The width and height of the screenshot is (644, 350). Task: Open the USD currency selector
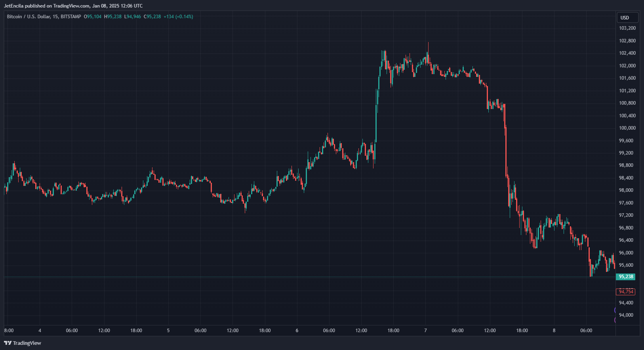coord(627,17)
